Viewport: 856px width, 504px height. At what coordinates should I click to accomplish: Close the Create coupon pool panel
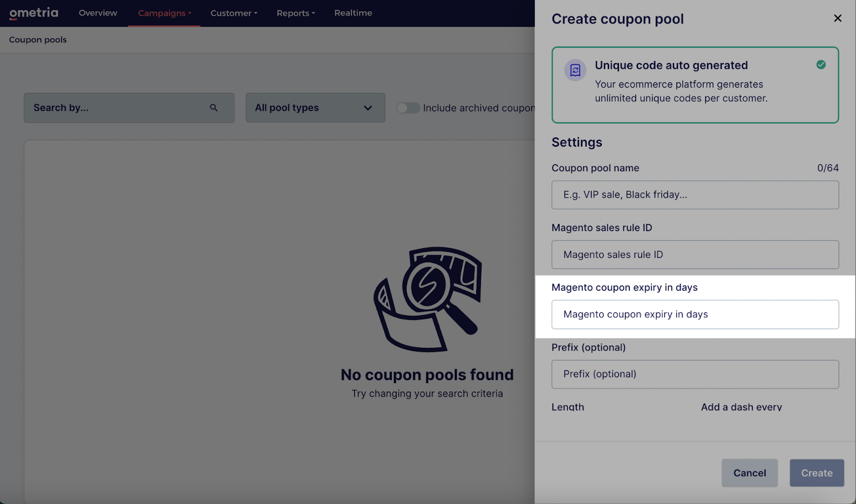838,18
